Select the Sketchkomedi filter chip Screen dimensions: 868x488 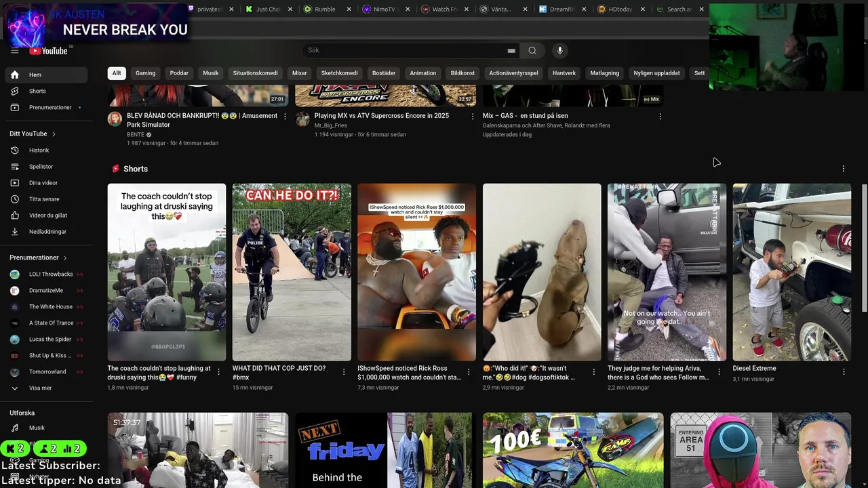339,73
